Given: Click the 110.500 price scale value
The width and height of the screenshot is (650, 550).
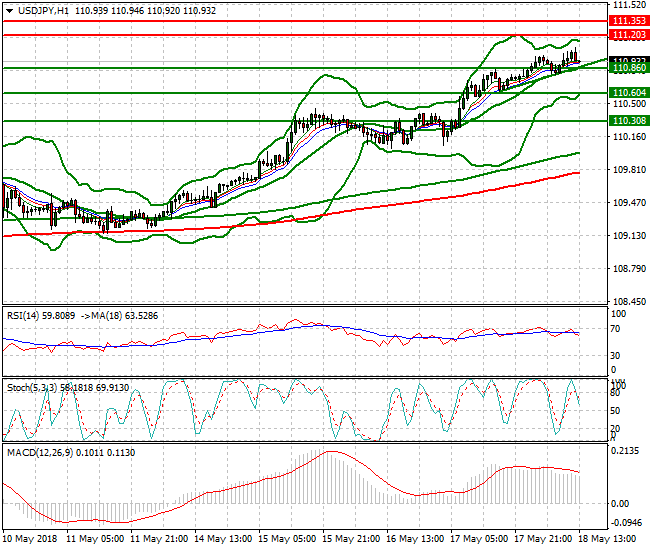Looking at the screenshot, I should coord(629,104).
